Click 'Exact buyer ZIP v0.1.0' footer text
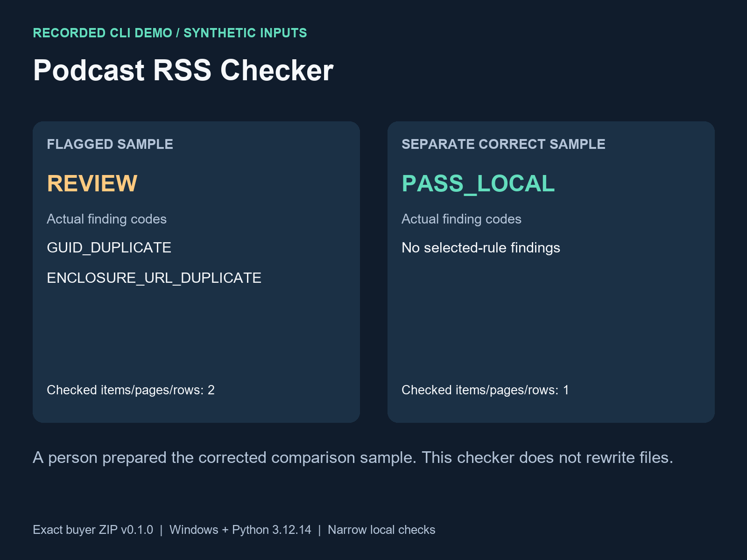Image resolution: width=747 pixels, height=560 pixels. [93, 530]
